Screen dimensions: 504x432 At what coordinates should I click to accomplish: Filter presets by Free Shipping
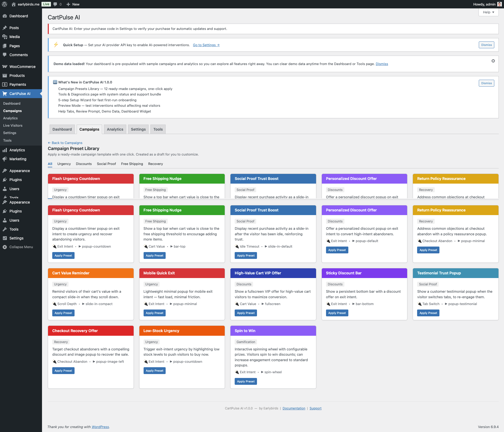click(132, 164)
